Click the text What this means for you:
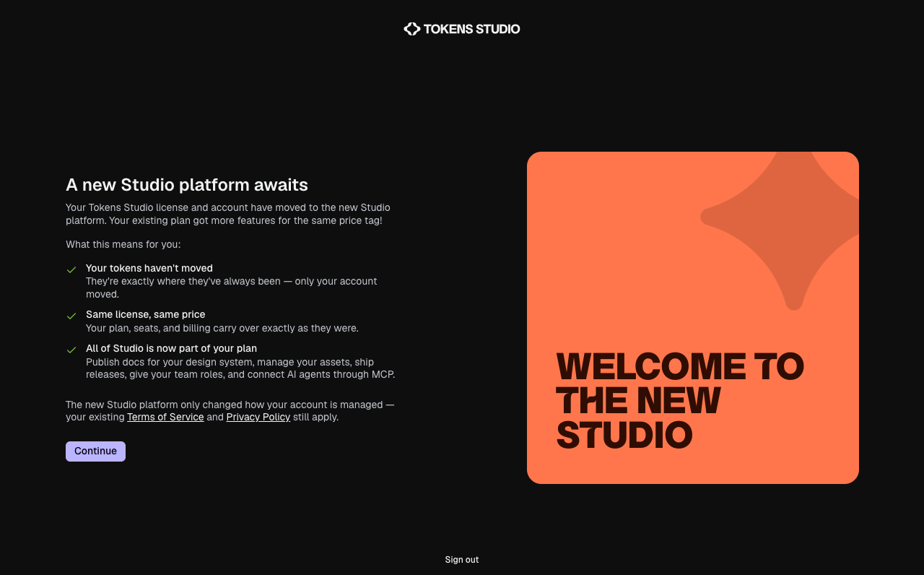 123,244
